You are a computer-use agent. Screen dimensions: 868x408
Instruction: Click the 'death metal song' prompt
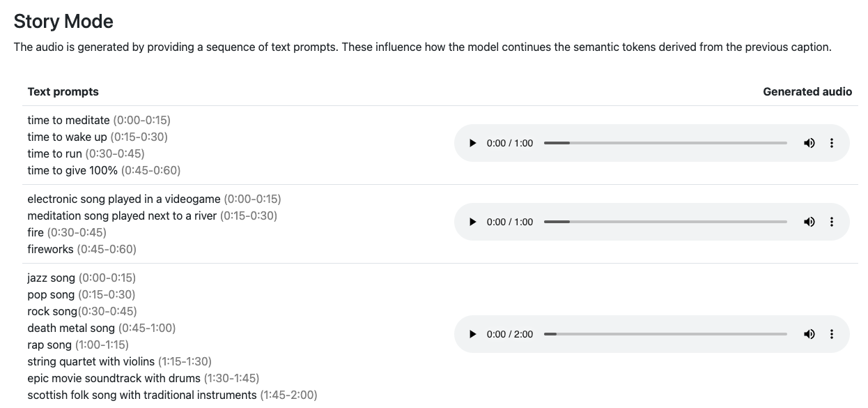pyautogui.click(x=71, y=328)
